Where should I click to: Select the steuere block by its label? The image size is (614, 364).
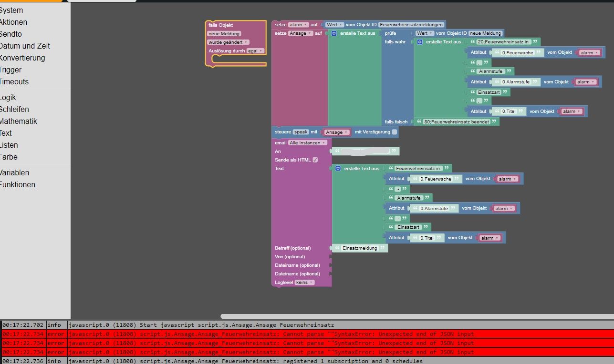point(283,132)
